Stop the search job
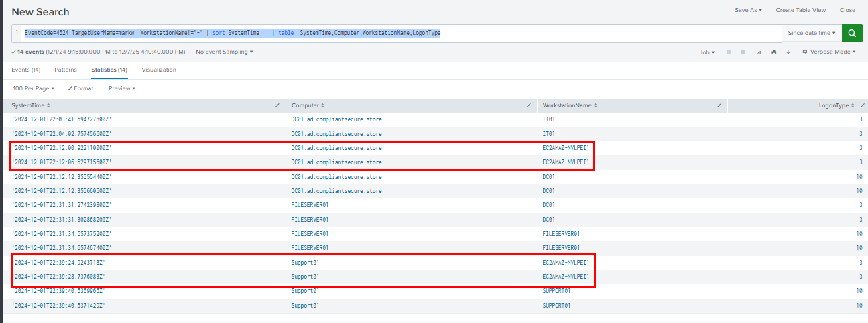The height and width of the screenshot is (323, 868). [743, 52]
